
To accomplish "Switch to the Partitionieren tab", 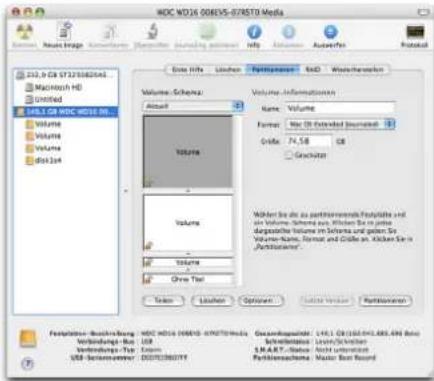I will [x=273, y=70].
